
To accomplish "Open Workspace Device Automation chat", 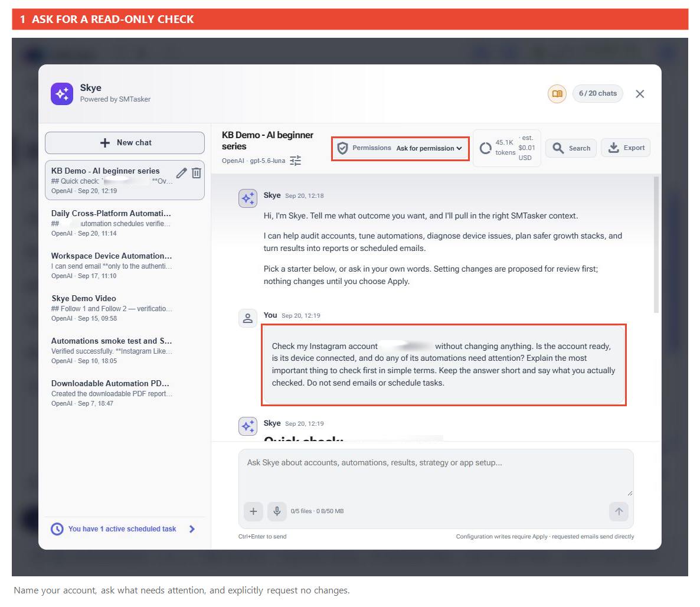I will coord(125,265).
